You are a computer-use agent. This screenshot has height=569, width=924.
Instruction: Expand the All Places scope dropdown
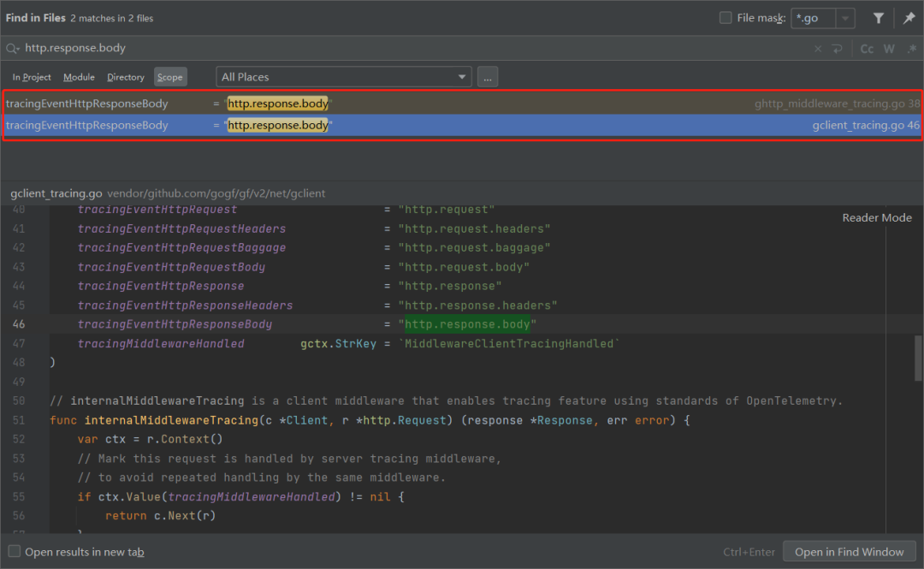461,77
